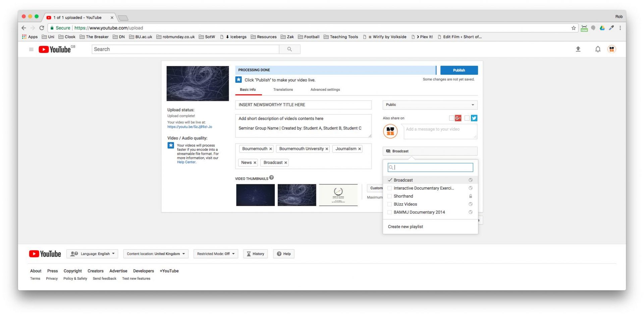Collapse the Broadcast playlist dropdown
The height and width of the screenshot is (316, 644).
[x=430, y=151]
